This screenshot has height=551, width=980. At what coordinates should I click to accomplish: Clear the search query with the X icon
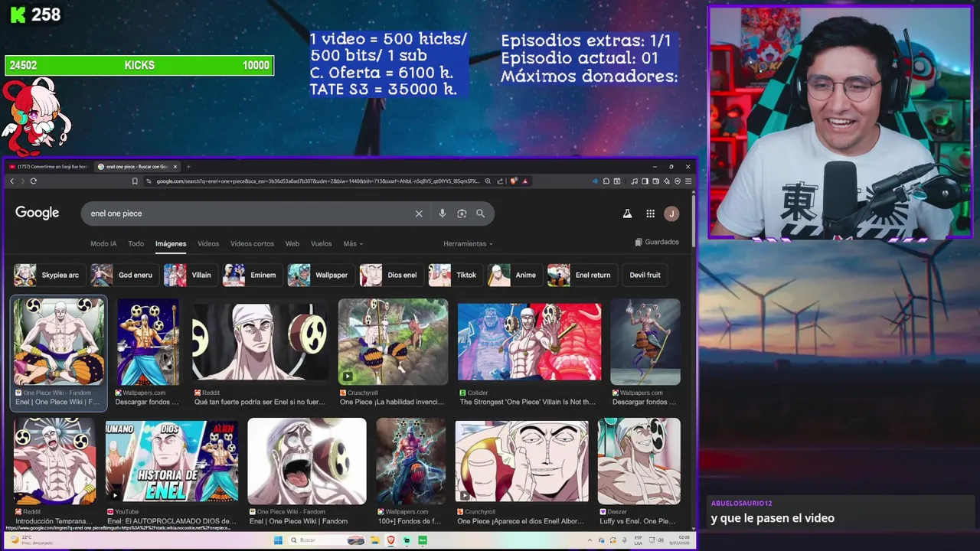(x=419, y=214)
